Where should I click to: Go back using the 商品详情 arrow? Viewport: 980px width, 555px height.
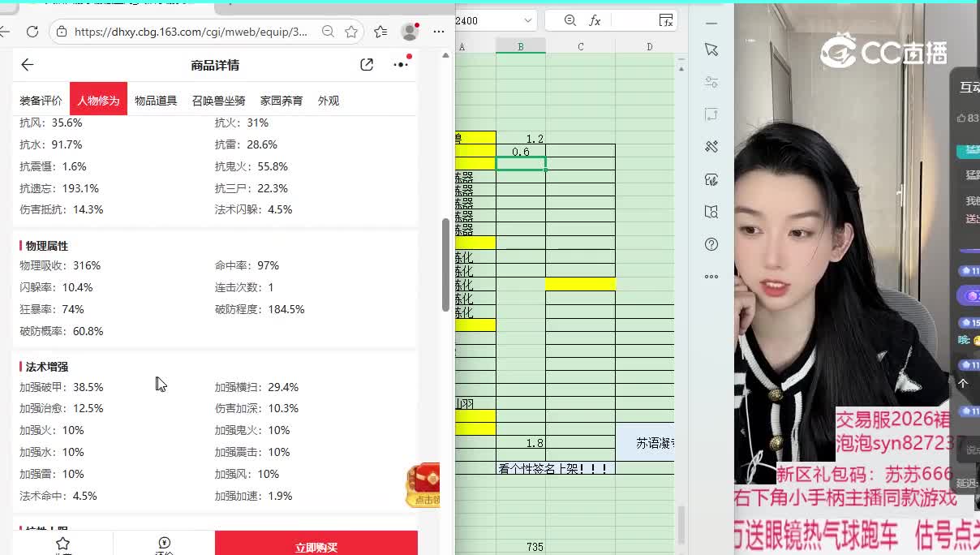pos(28,65)
